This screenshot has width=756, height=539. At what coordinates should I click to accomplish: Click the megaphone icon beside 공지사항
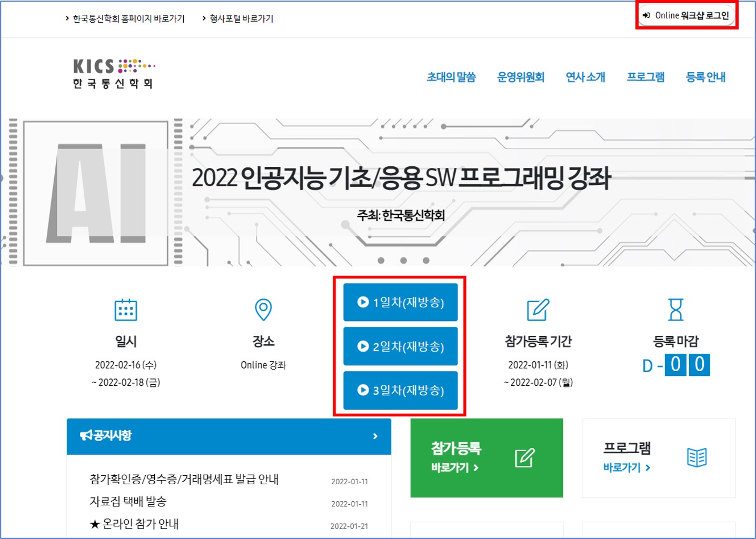[x=86, y=435]
